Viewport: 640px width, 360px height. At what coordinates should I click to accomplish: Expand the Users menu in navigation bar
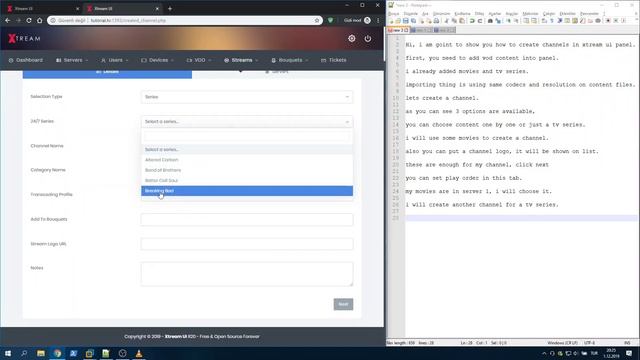coord(115,60)
